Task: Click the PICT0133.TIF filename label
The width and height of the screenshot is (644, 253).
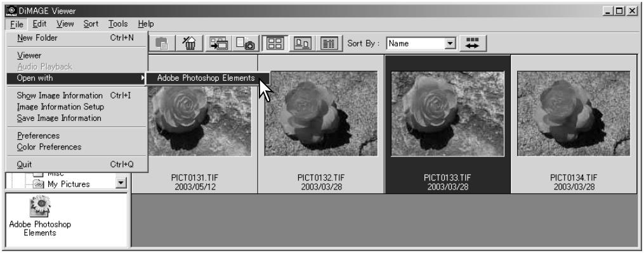Action: coord(447,178)
